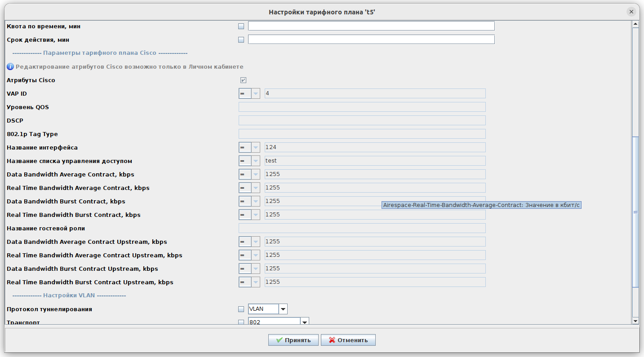This screenshot has height=357, width=644.
Task: Close the tariff plan settings window
Action: 631,12
